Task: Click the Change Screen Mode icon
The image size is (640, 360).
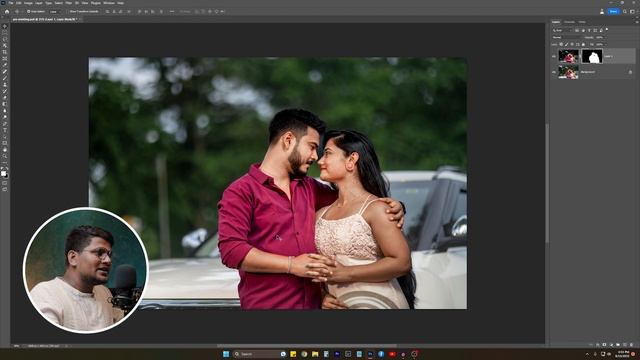Action: click(5, 189)
